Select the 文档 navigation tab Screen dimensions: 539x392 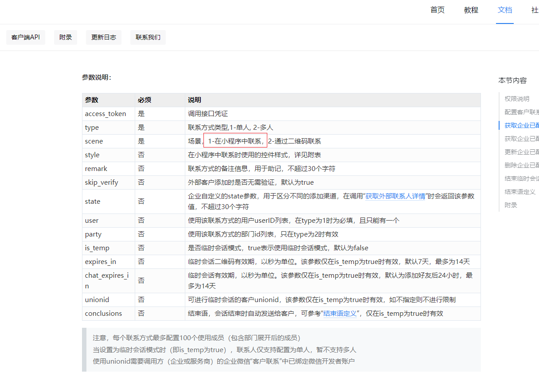tap(505, 10)
